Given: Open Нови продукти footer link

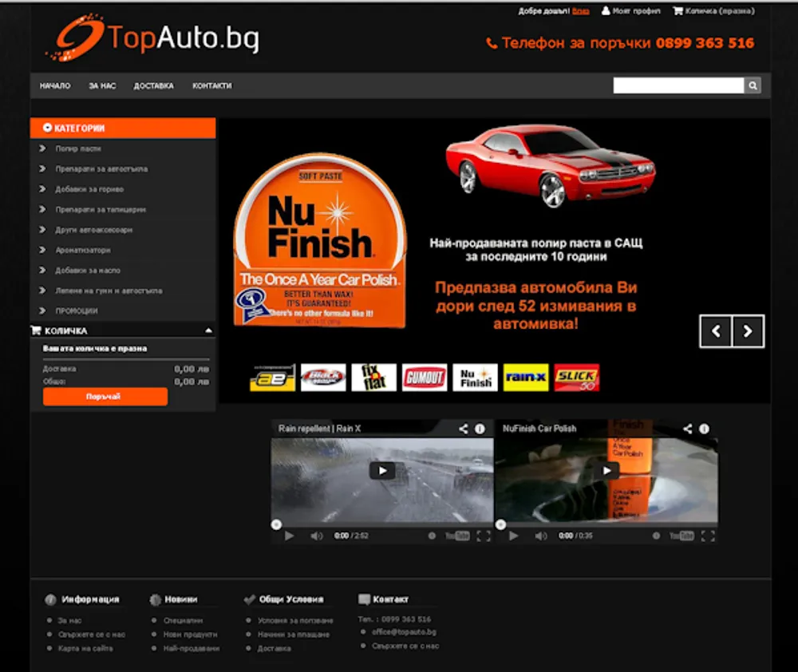Looking at the screenshot, I should coord(191,634).
